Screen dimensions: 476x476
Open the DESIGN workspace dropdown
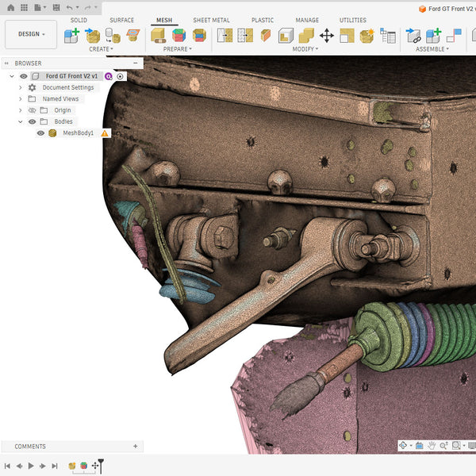[x=31, y=34]
